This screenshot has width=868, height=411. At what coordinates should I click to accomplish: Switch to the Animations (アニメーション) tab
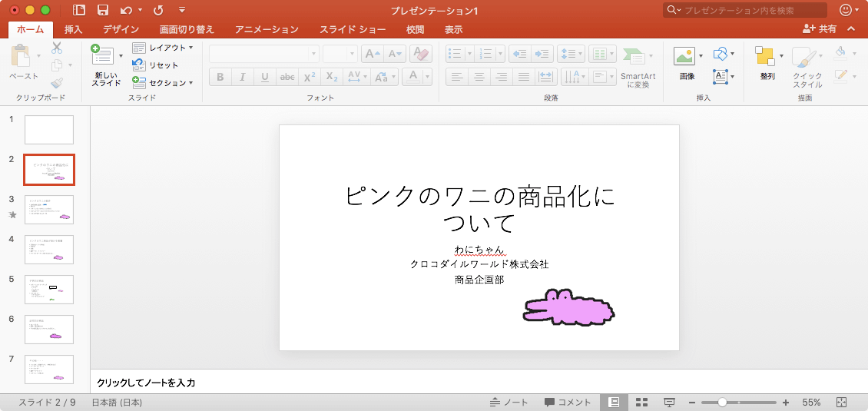267,30
